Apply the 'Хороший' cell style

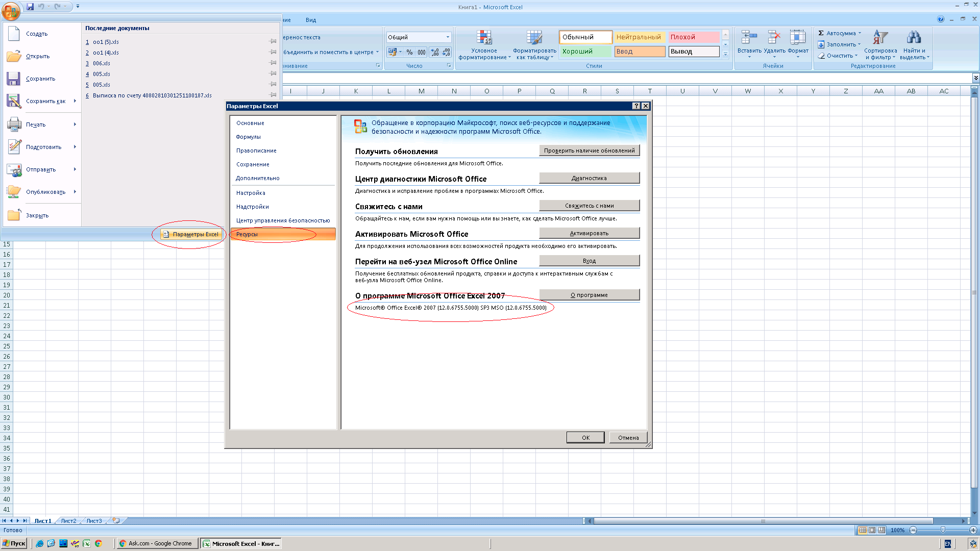click(x=585, y=52)
